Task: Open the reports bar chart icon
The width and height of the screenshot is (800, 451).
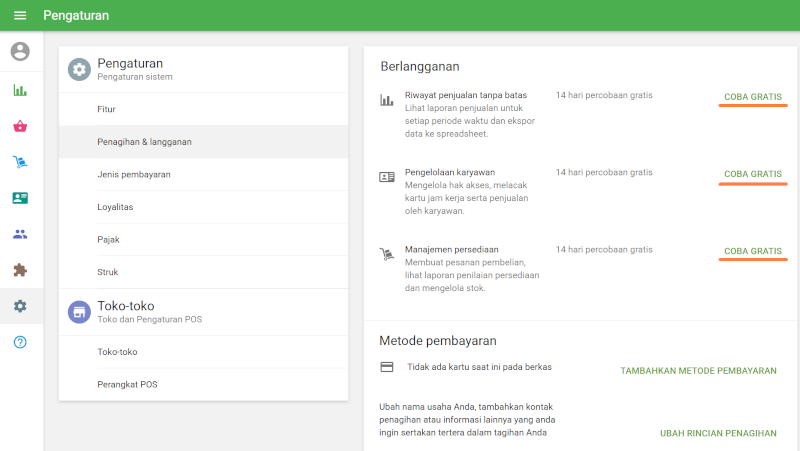Action: [20, 90]
